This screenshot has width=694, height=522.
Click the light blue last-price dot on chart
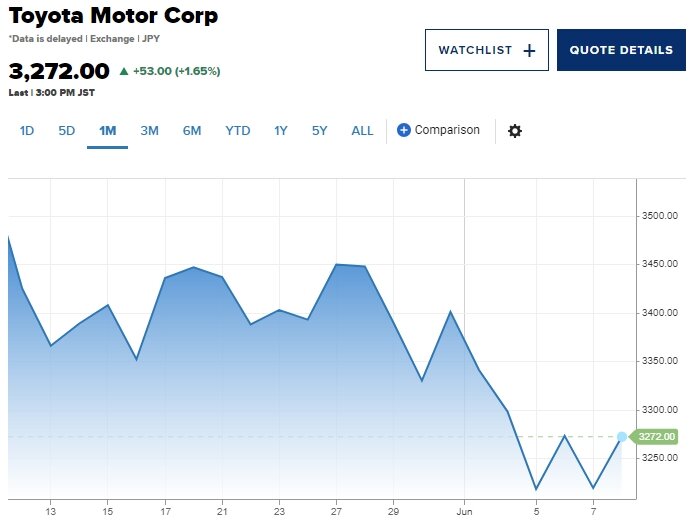[622, 437]
